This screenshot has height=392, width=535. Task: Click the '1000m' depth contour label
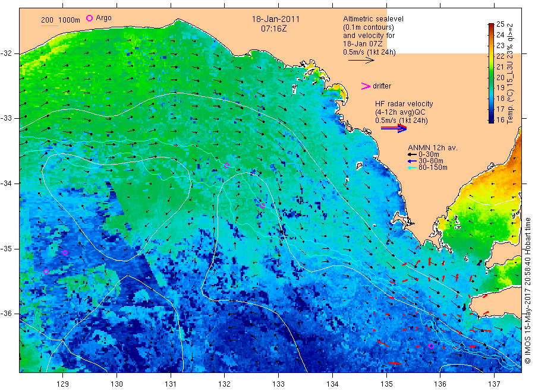(x=70, y=20)
